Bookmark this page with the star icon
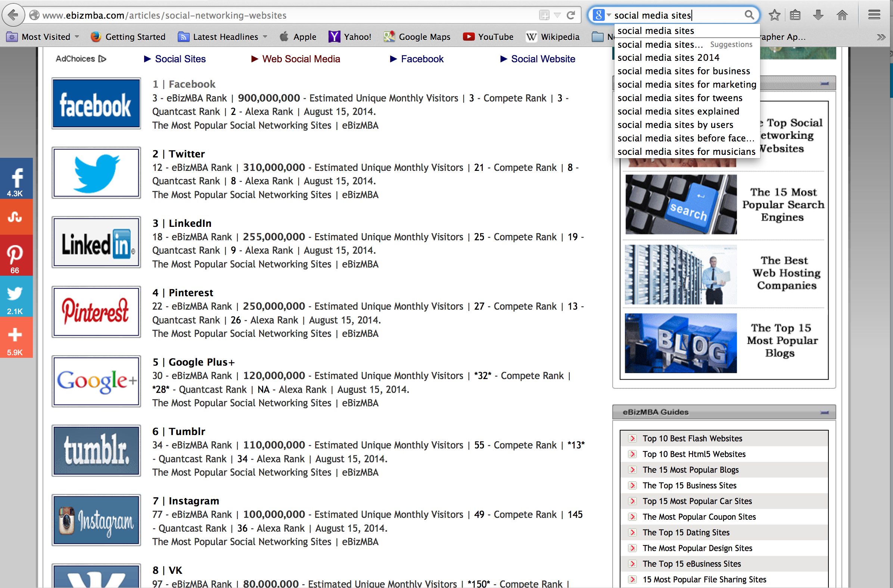Viewport: 893px width, 588px height. (774, 15)
